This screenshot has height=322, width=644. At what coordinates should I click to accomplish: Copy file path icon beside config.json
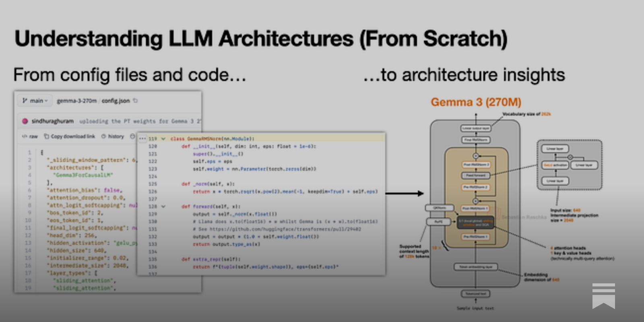[136, 101]
